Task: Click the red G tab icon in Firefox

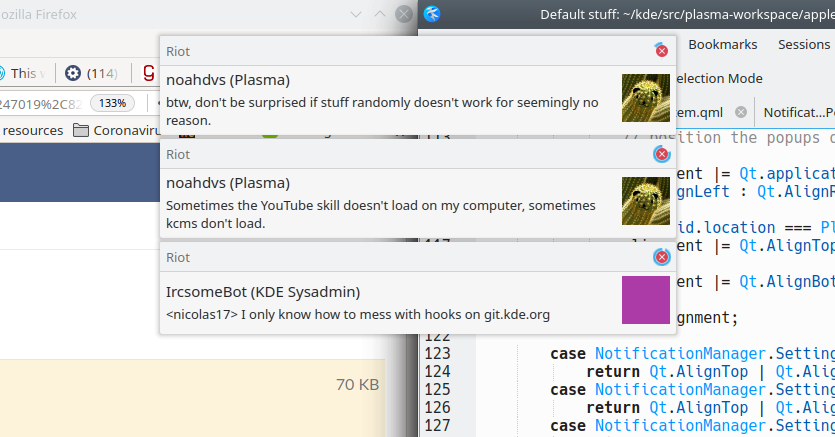Action: click(149, 73)
